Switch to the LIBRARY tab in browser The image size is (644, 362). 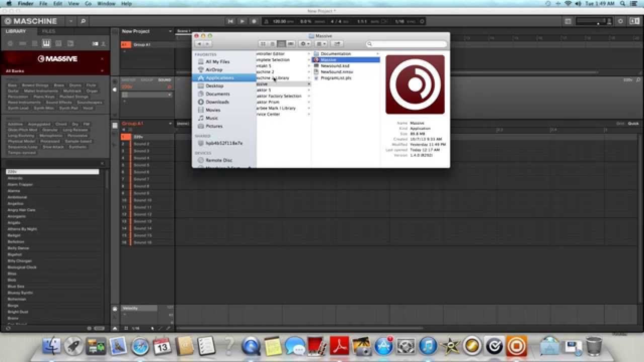(x=16, y=31)
